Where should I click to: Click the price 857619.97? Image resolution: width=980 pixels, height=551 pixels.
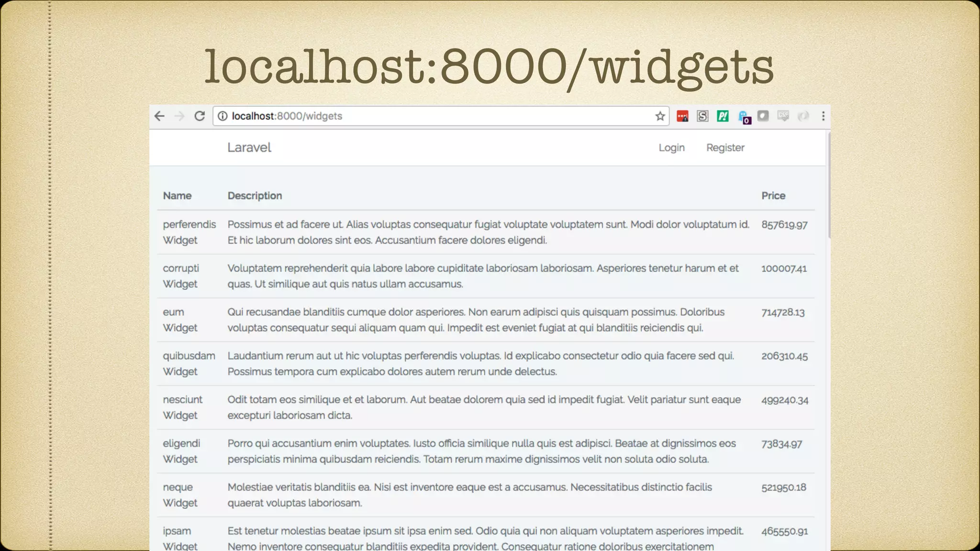(784, 225)
